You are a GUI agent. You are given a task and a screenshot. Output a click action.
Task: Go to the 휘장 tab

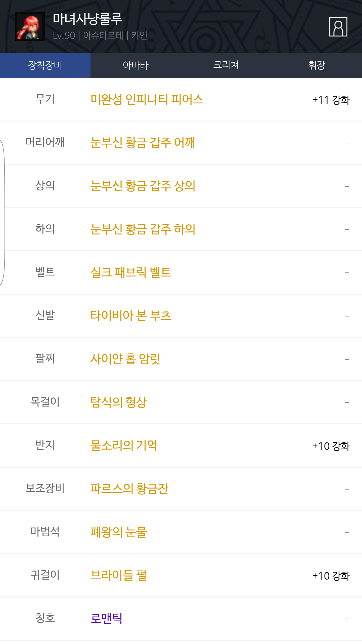coord(317,65)
